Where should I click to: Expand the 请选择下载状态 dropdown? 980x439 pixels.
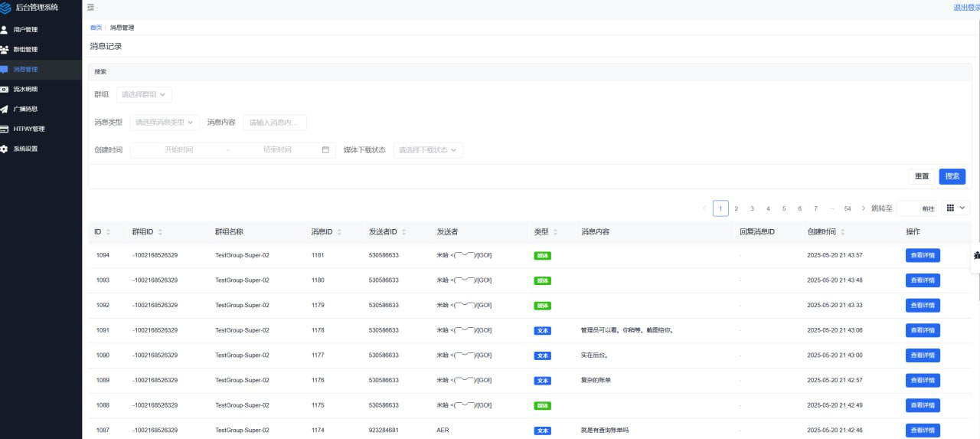tap(428, 150)
